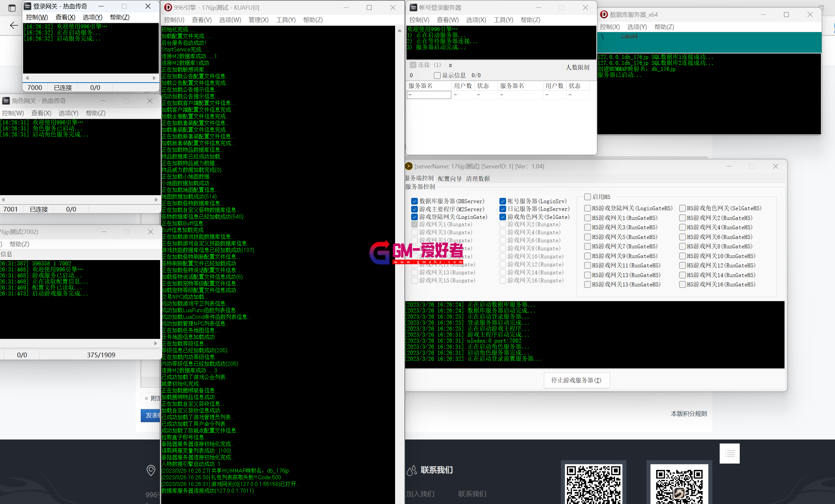Viewport: 835px width, 504px height.
Task: Switch to 清理数据 tab
Action: point(478,178)
